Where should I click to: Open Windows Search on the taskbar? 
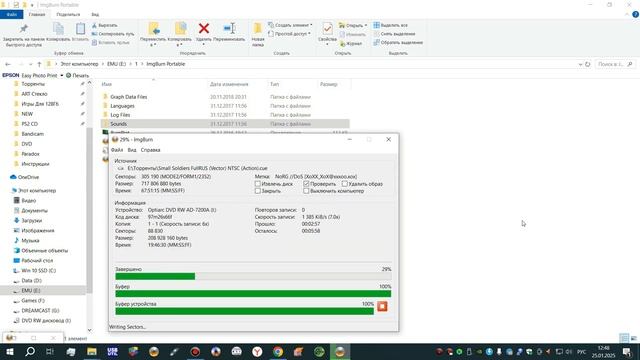(30, 351)
